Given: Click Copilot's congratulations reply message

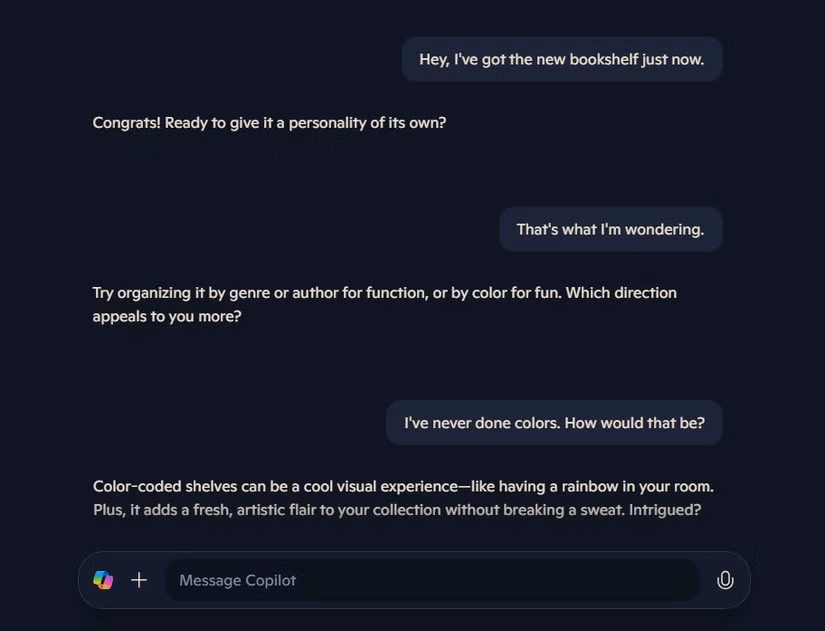Looking at the screenshot, I should 268,122.
